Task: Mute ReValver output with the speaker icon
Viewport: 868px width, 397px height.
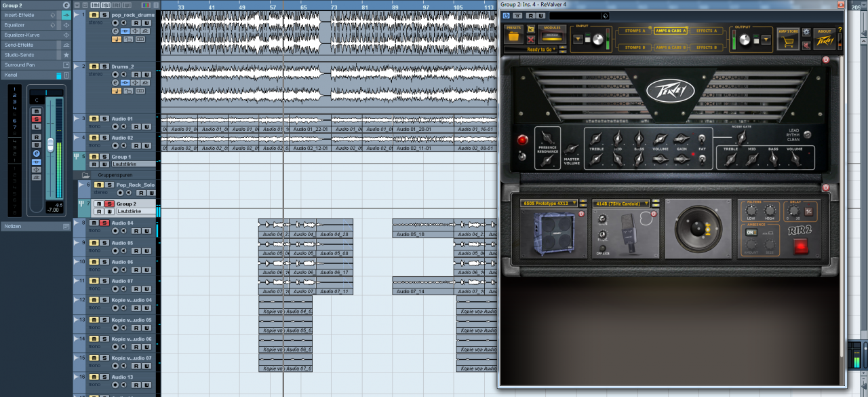Action: (x=806, y=45)
